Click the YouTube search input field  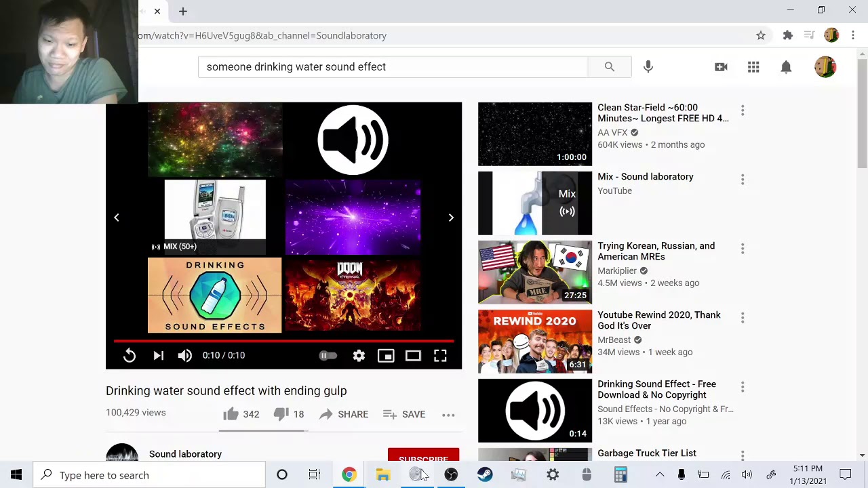(x=393, y=66)
